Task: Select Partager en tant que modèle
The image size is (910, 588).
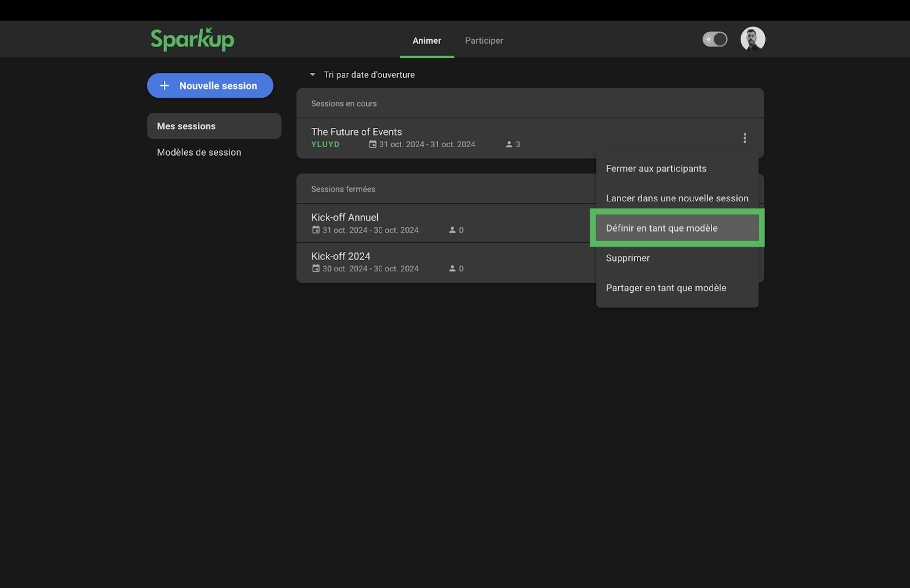Action: point(665,288)
